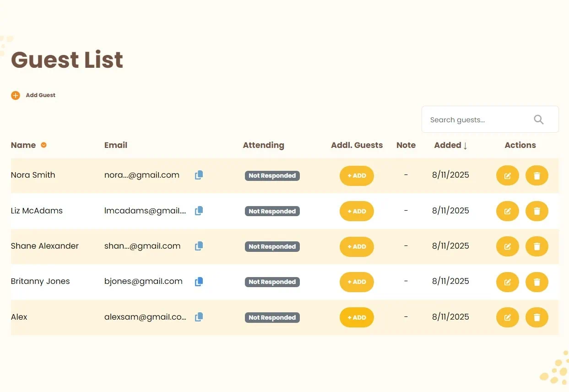This screenshot has width=569, height=392.
Task: Delete Britanny Jones's guest entry
Action: pos(536,282)
